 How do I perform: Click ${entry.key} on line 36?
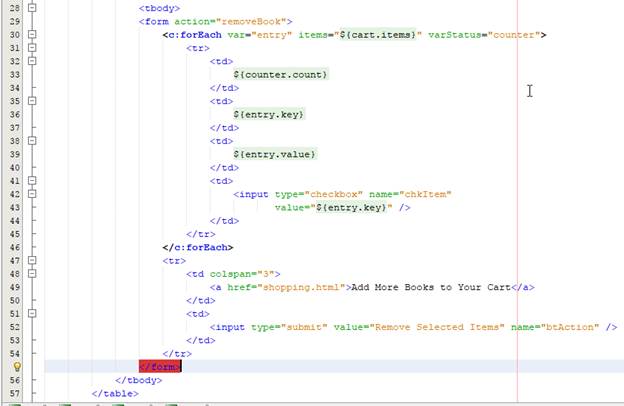pyautogui.click(x=269, y=114)
